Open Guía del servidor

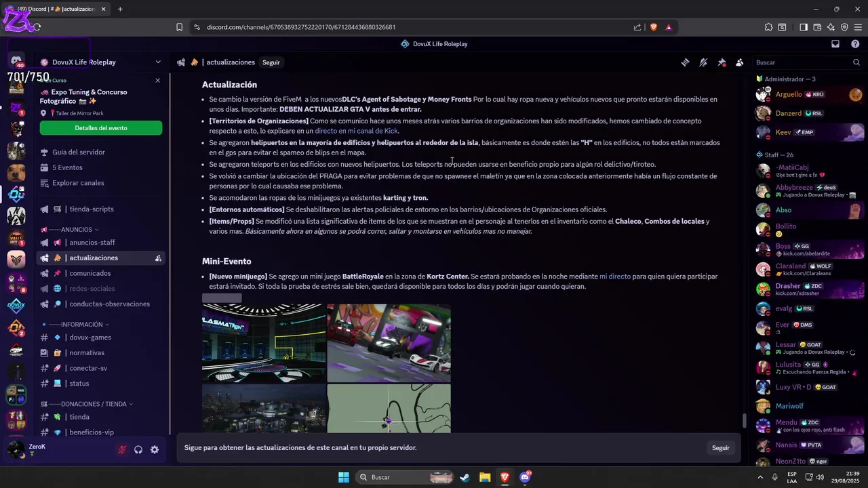click(x=79, y=152)
